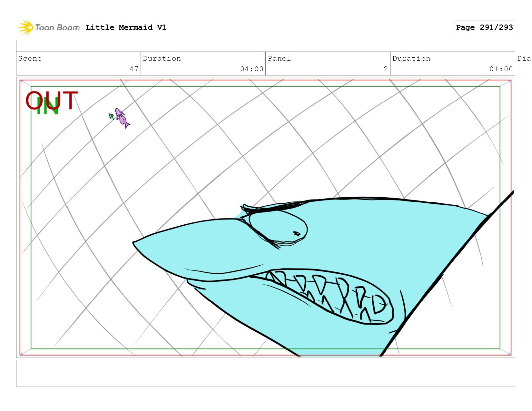Click the 'Little Mermaid V1' title text
532x411 pixels.
tap(126, 27)
